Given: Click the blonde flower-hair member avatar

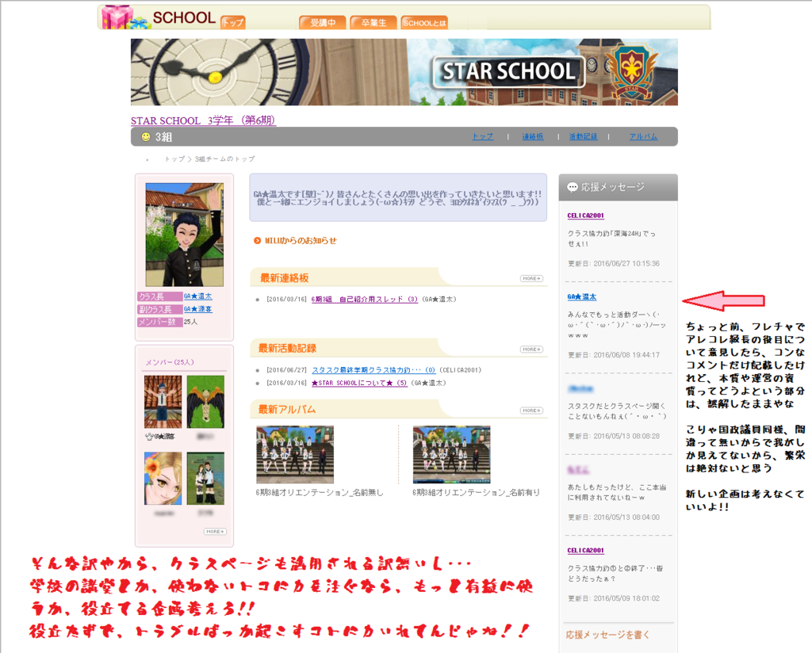Looking at the screenshot, I should coord(163,478).
